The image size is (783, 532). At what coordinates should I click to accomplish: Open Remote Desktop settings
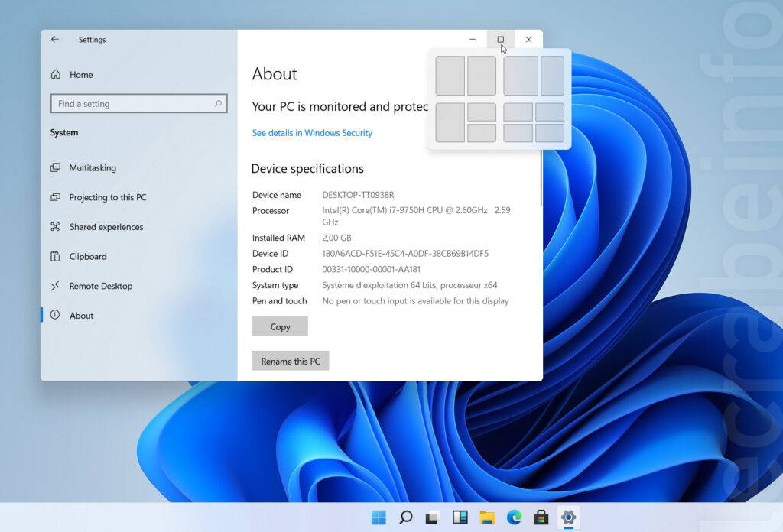92,286
